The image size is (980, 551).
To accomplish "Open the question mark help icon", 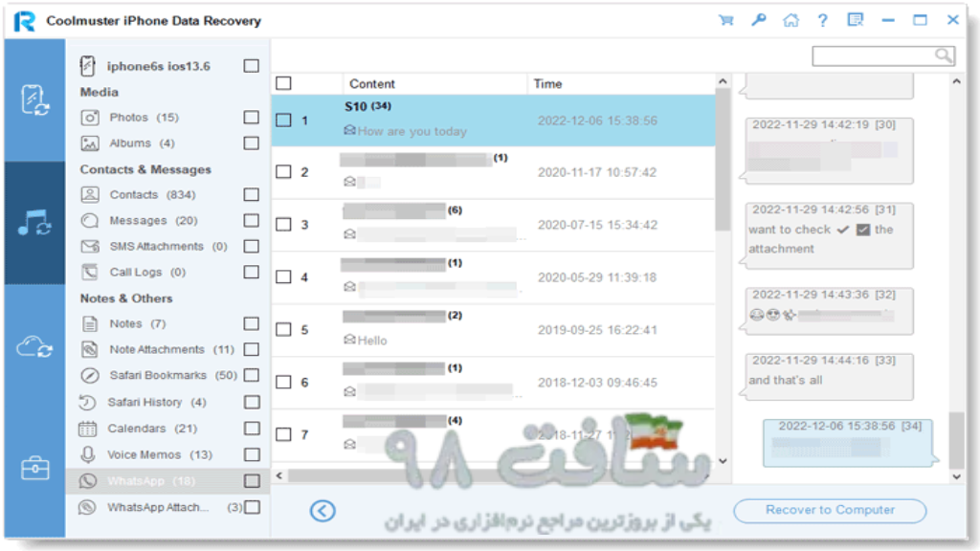I will [822, 20].
